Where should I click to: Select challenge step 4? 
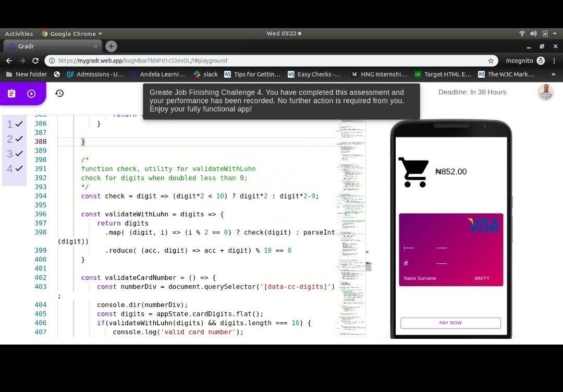click(x=15, y=168)
